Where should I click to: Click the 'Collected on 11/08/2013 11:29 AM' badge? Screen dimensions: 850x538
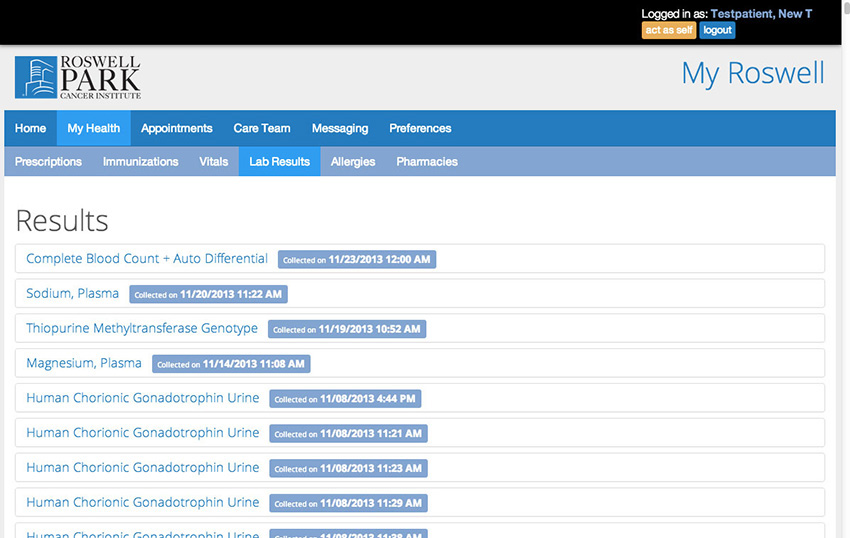pyautogui.click(x=349, y=503)
